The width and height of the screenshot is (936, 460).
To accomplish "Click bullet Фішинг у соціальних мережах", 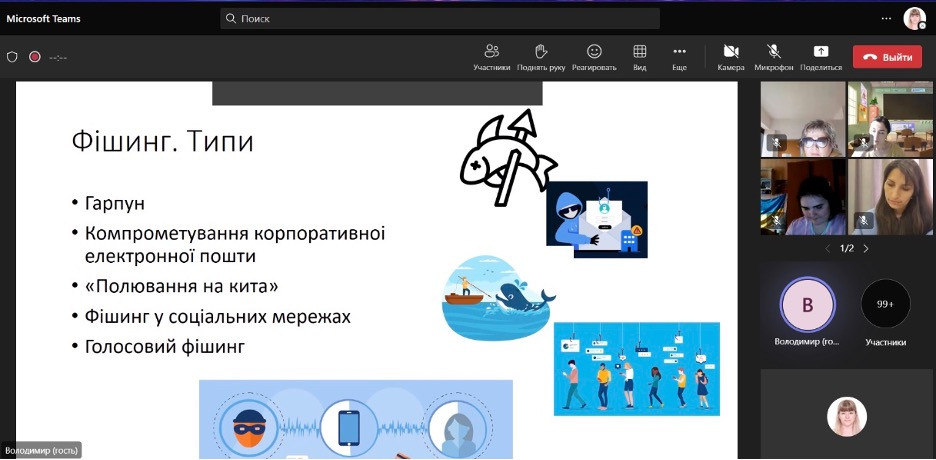I will coord(218,316).
